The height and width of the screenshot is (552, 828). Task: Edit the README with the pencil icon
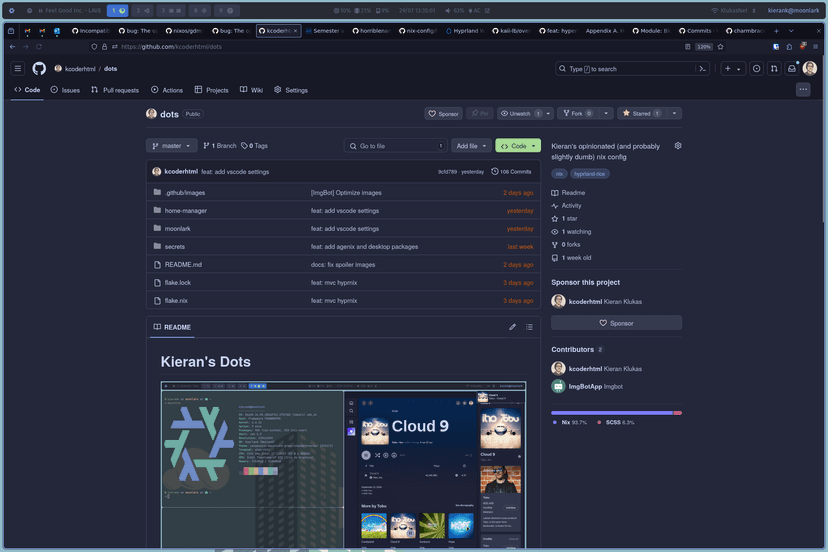click(x=513, y=327)
